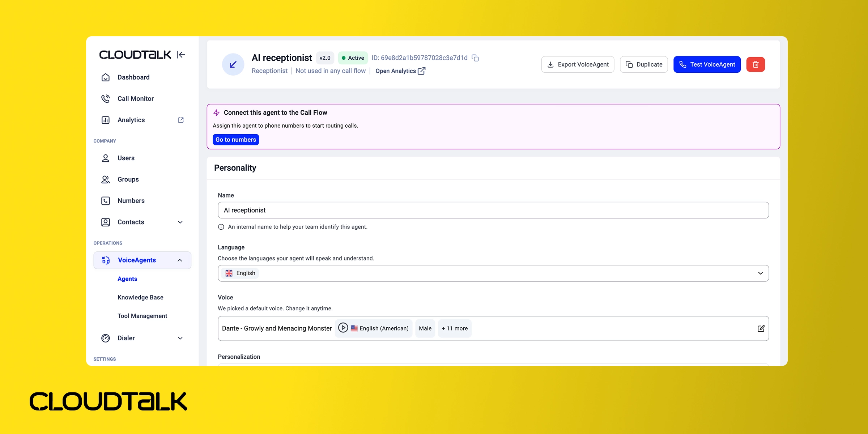This screenshot has width=868, height=434.
Task: Play the Dante voice preview
Action: tap(343, 328)
